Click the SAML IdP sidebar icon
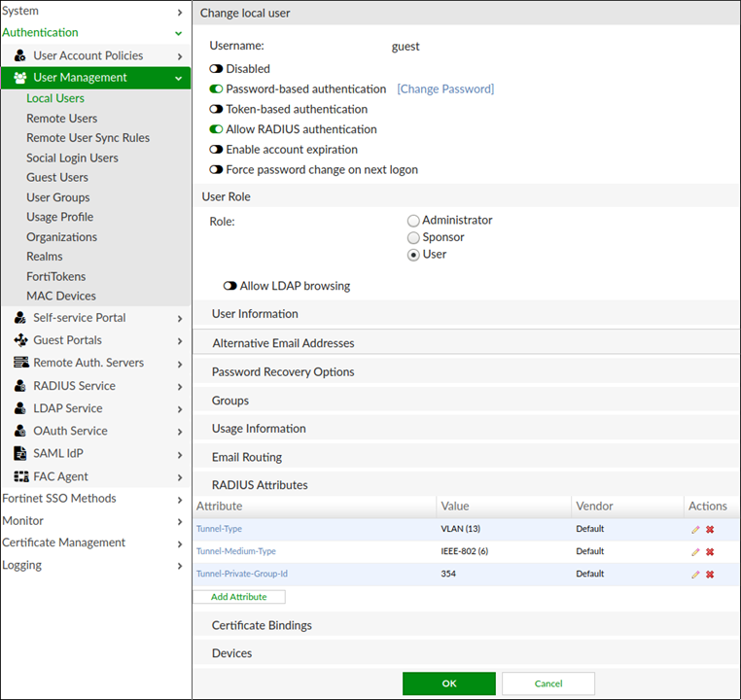The image size is (741, 700). (x=20, y=454)
